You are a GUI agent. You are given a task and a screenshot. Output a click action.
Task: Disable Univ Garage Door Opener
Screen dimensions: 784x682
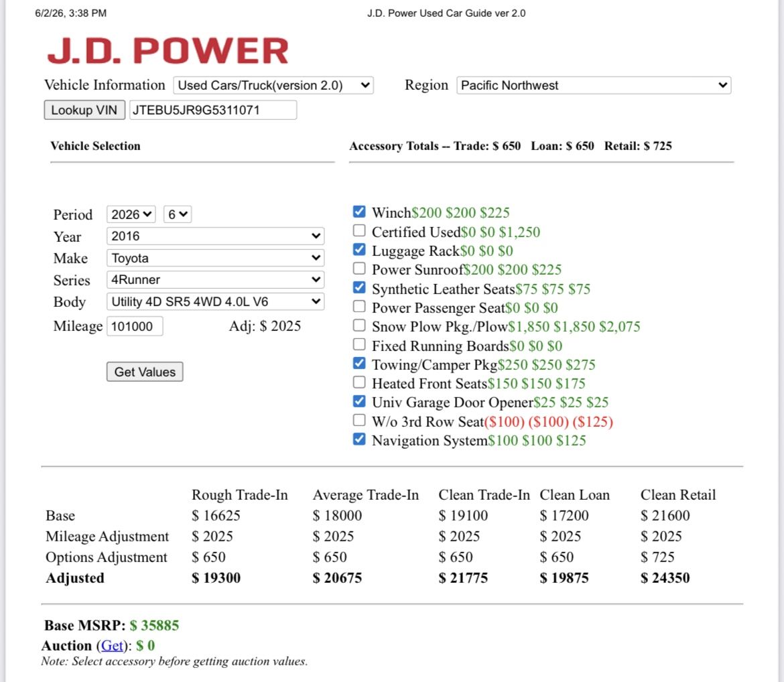tap(359, 401)
